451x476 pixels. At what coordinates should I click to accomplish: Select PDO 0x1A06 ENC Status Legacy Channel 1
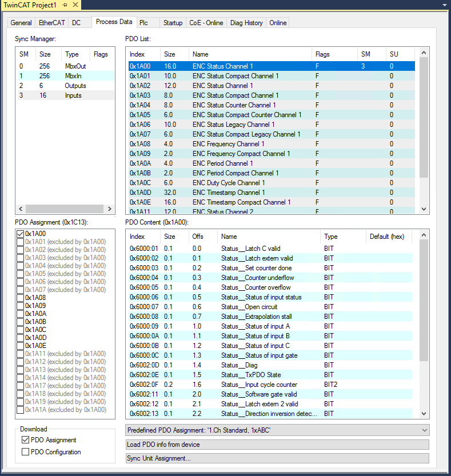pyautogui.click(x=272, y=125)
